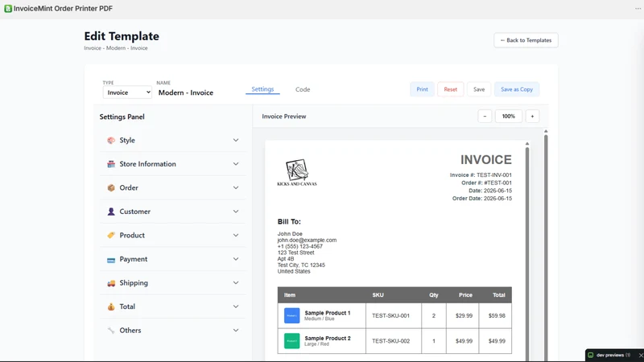
Task: Click the $59.98 total cell
Action: pos(497,316)
